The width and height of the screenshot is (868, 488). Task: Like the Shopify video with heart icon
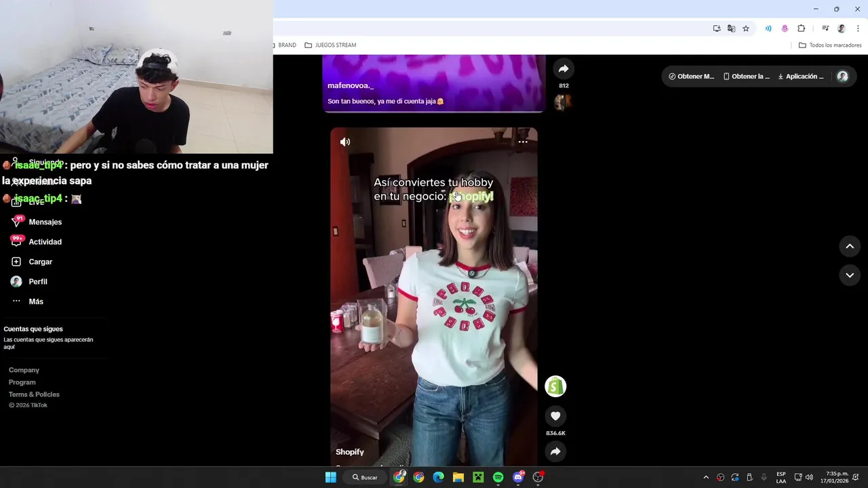[555, 416]
